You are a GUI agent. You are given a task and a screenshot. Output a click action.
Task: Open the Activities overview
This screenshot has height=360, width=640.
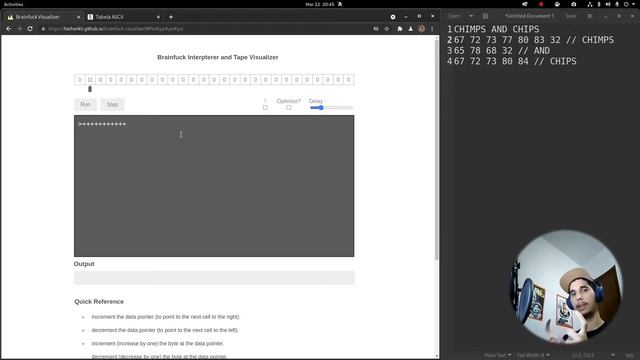click(13, 4)
